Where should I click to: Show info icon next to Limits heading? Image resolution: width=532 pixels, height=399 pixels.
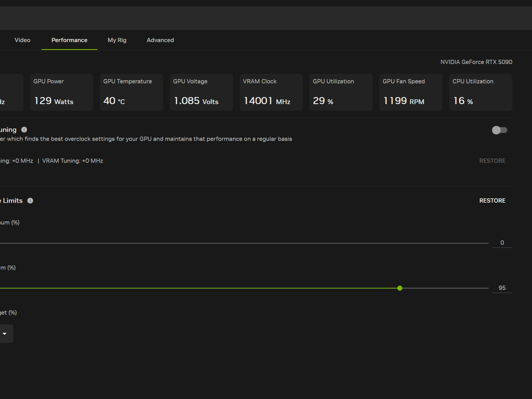[x=30, y=201]
